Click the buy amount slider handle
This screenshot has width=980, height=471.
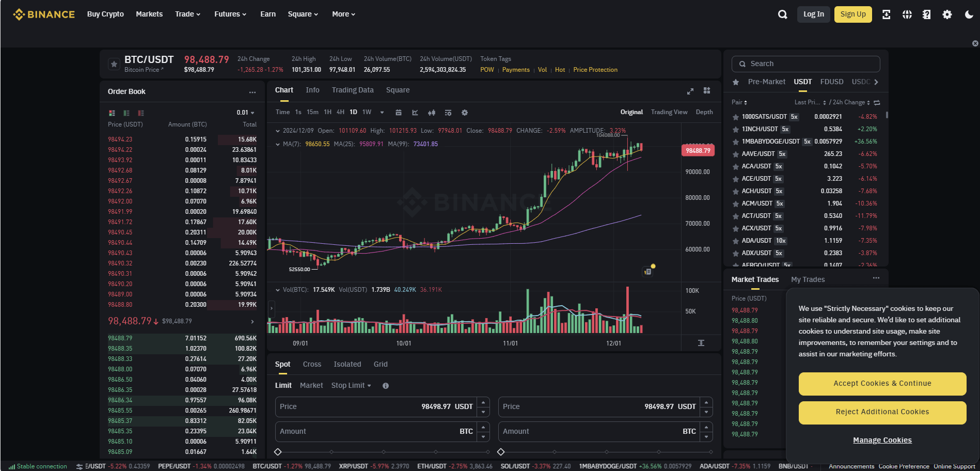tap(278, 452)
